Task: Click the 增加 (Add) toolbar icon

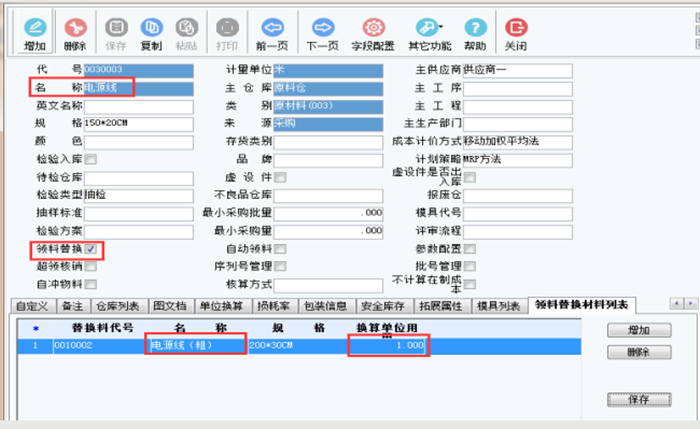Action: (34, 34)
